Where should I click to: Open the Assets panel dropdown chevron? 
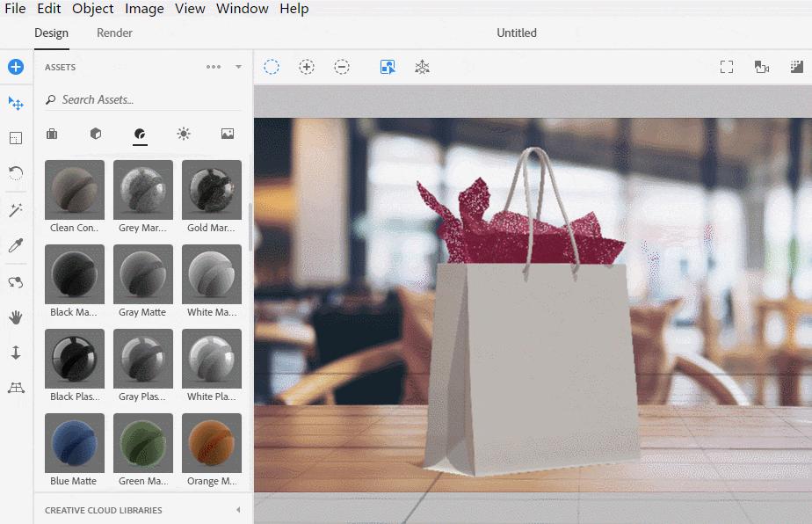[236, 66]
